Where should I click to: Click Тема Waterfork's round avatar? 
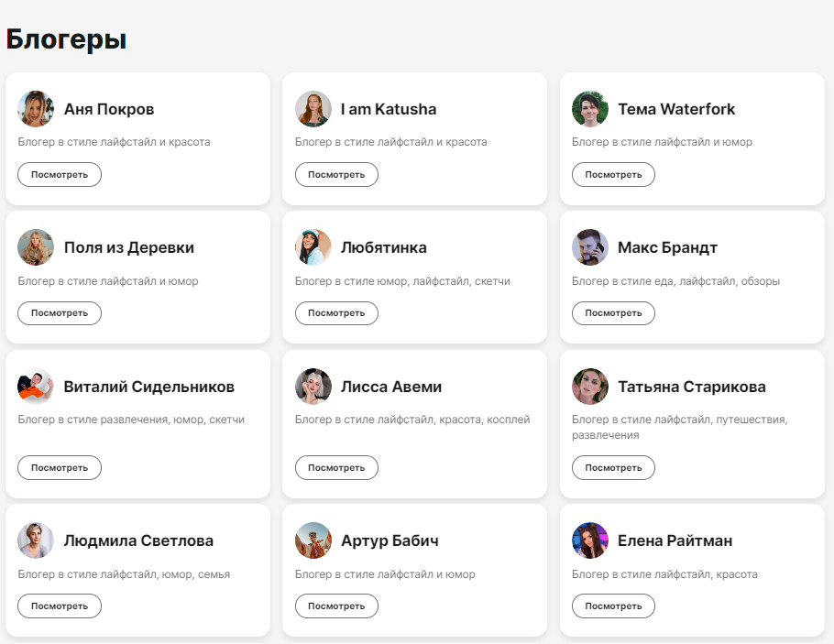coord(590,109)
